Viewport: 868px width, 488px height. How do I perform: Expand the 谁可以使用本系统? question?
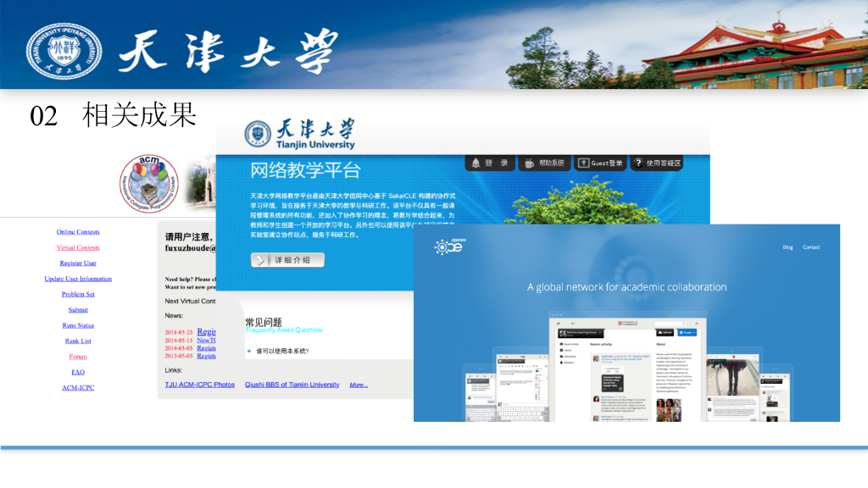[282, 351]
